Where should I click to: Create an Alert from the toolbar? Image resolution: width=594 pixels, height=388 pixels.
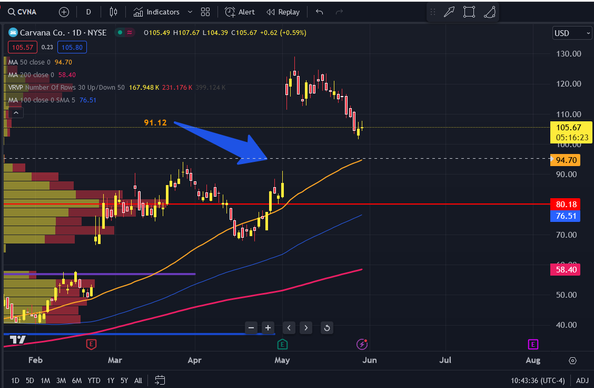240,12
